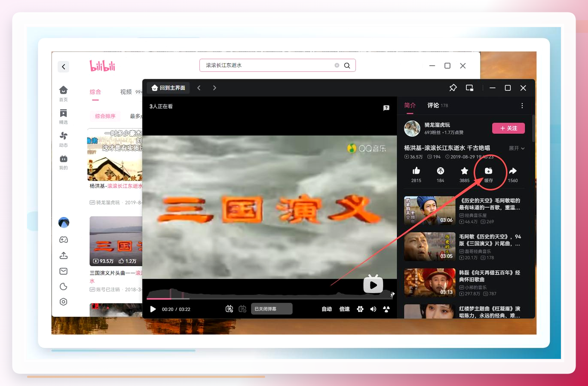Screen dimensions: 588x386
Task: Return via 回到主界面 button
Action: [x=168, y=88]
